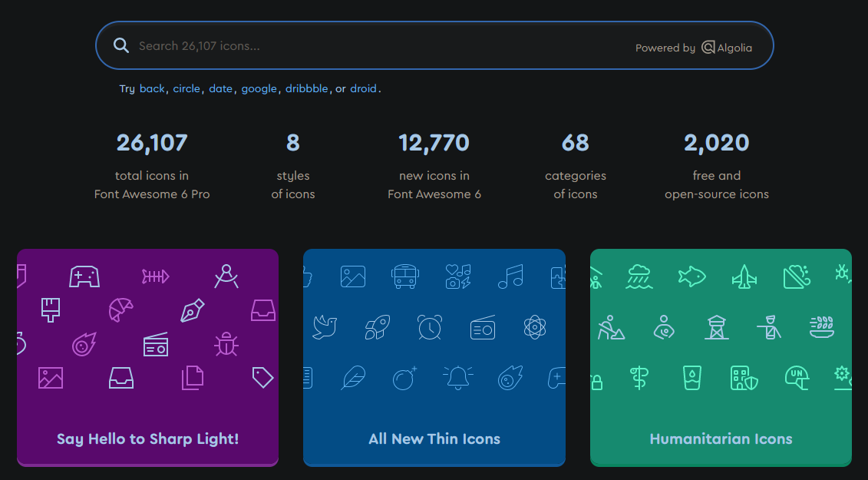Click the rocket icon in Thin Icons card
The image size is (868, 480).
tap(375, 327)
